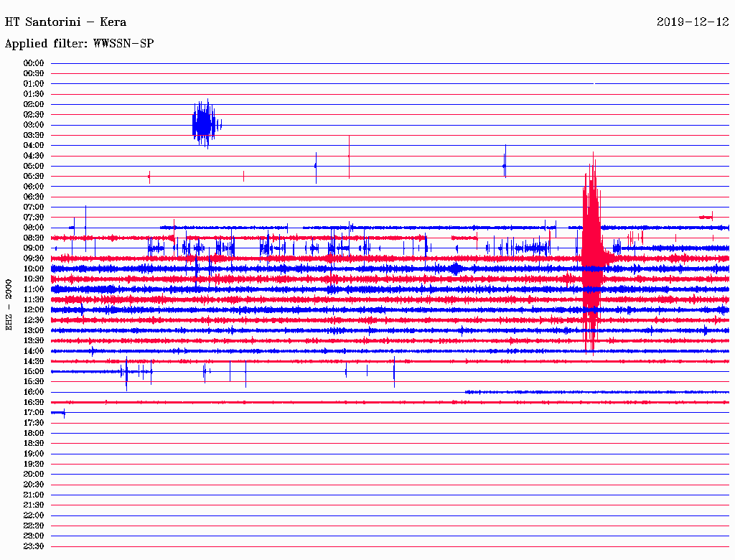Pick the 06:00 time label
The width and height of the screenshot is (735, 560).
pyautogui.click(x=34, y=186)
